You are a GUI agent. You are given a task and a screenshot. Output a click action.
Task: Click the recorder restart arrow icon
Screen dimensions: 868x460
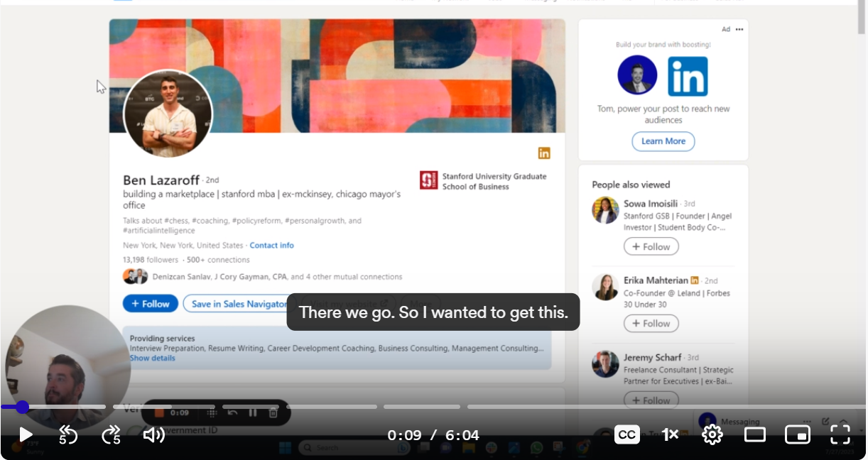coord(232,412)
